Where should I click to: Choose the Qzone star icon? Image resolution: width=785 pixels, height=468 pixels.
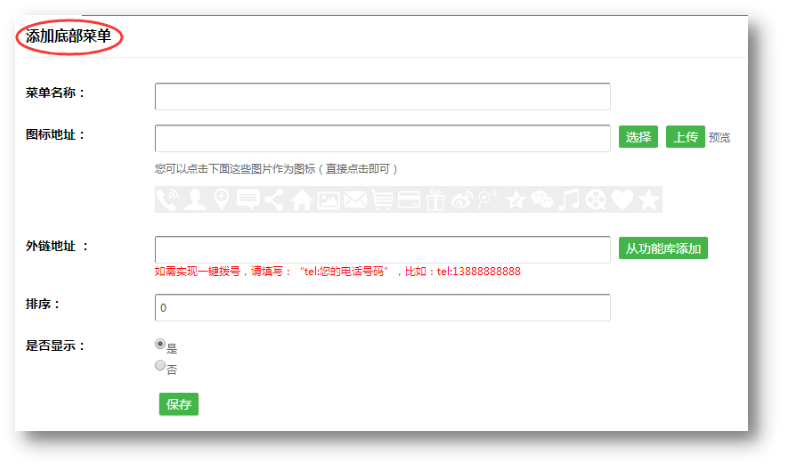click(x=516, y=200)
